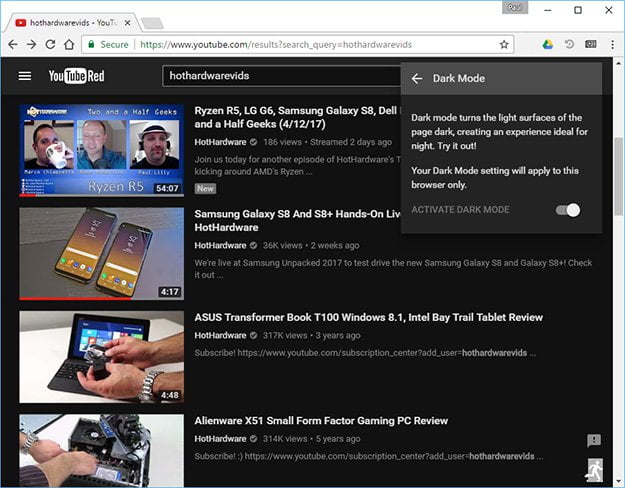
Task: Reload the page with the refresh icon
Action: [x=50, y=44]
